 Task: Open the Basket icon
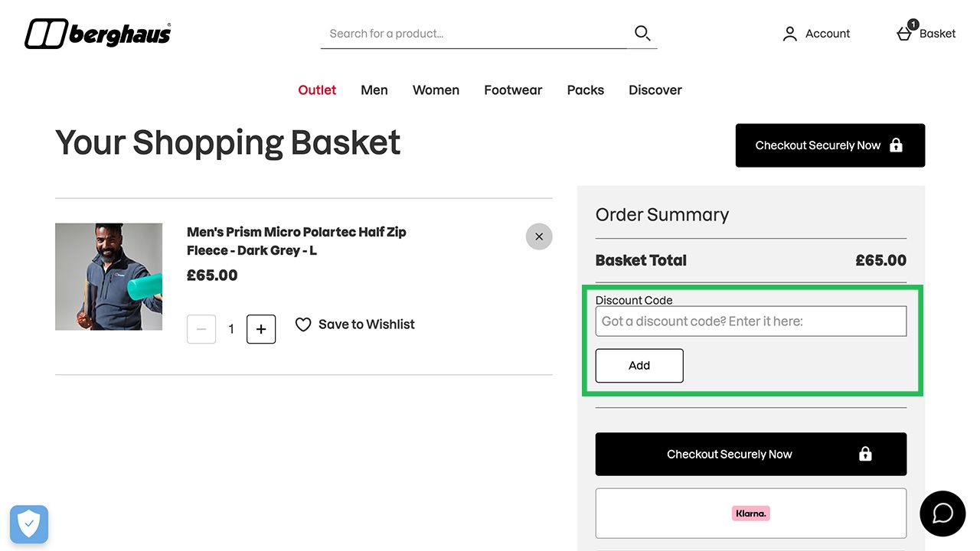(905, 34)
